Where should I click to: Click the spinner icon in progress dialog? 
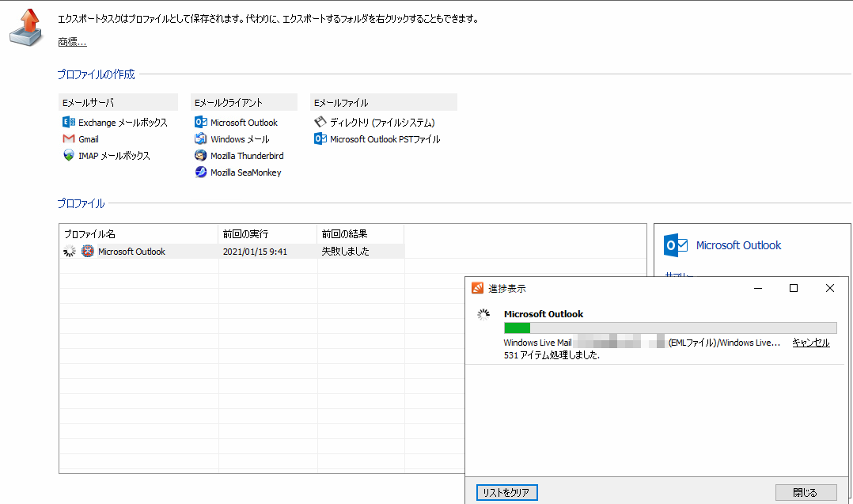tap(483, 314)
